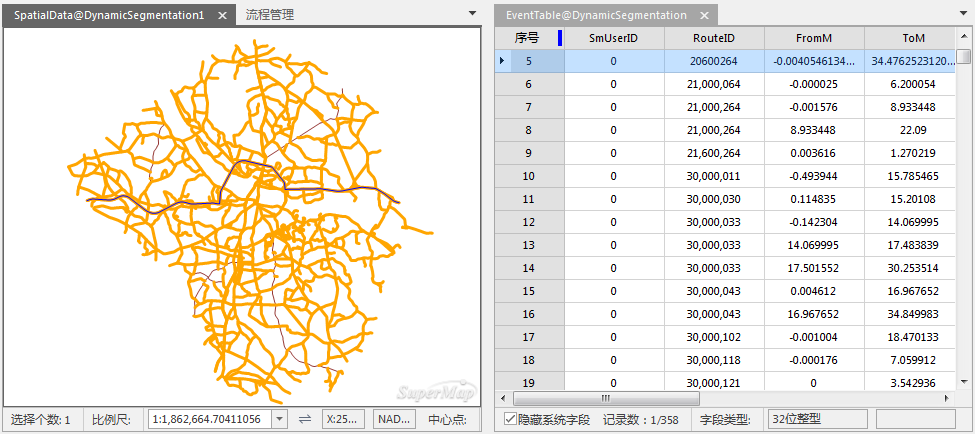Screen dimensions: 975x434
Task: Toggle the 隐藏系统字段 checkbox
Action: pyautogui.click(x=510, y=419)
